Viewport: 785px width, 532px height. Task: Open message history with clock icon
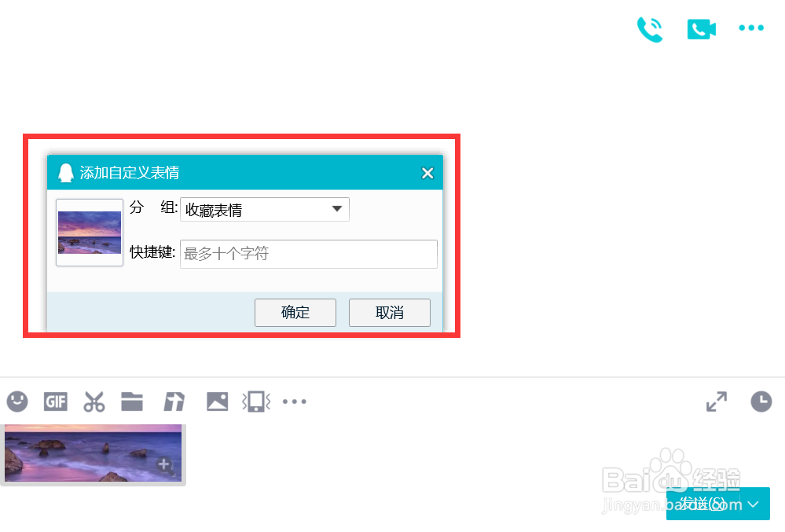coord(761,402)
